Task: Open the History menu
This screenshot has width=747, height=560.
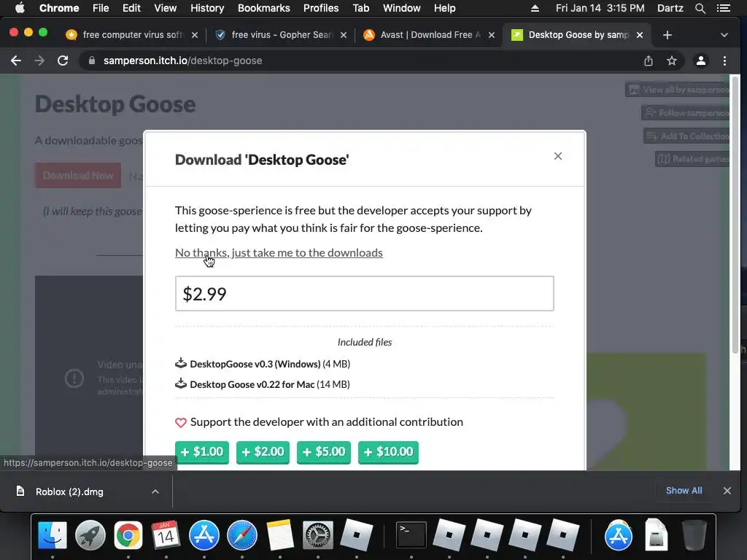Action: [x=207, y=8]
